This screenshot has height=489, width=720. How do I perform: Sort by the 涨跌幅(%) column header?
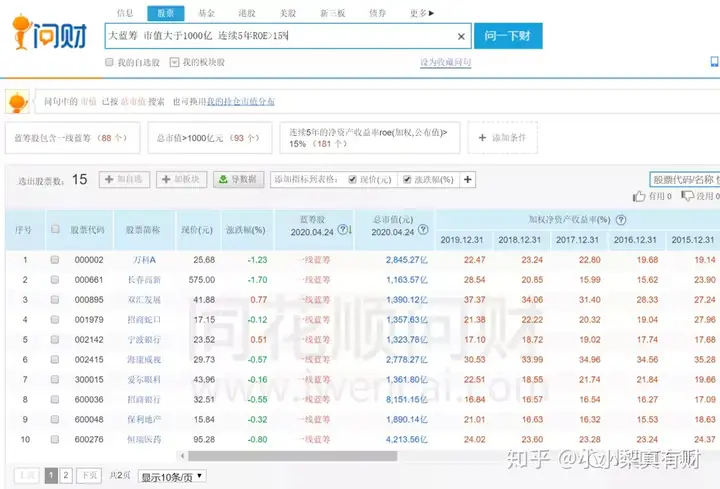point(246,230)
